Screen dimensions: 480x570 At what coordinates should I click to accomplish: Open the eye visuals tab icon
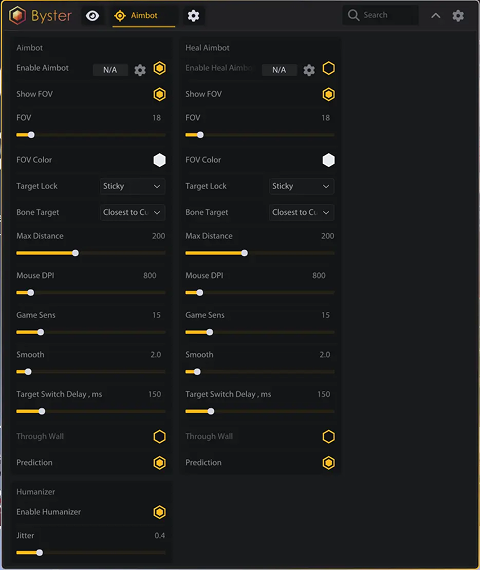pyautogui.click(x=92, y=16)
